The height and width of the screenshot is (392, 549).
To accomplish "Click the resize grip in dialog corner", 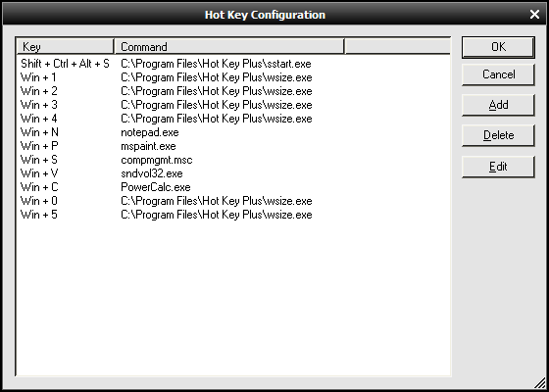I will pos(539,382).
